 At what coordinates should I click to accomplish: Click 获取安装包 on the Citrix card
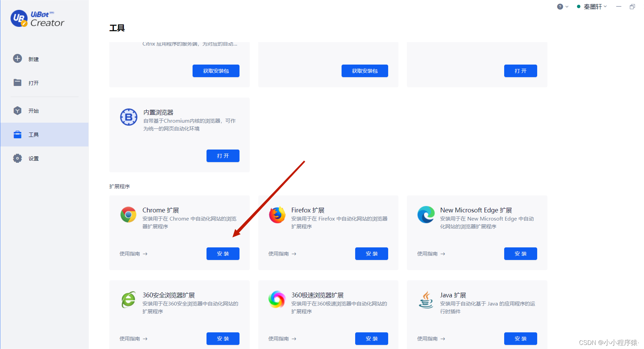pos(216,71)
